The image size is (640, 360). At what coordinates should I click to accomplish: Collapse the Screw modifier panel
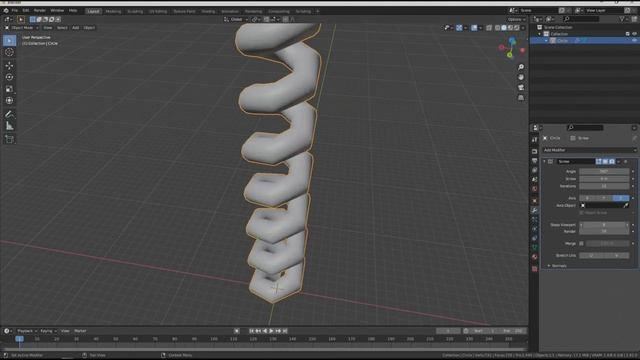(544, 162)
